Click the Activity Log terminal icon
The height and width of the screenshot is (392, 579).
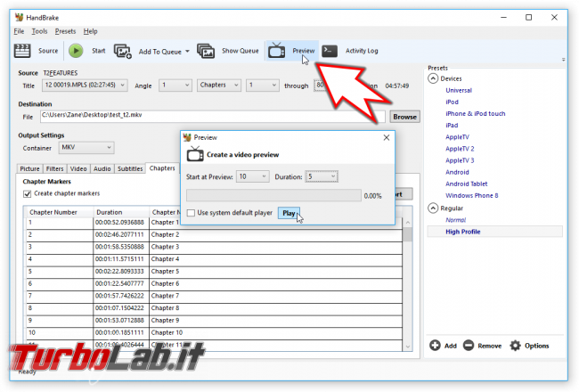[x=330, y=51]
